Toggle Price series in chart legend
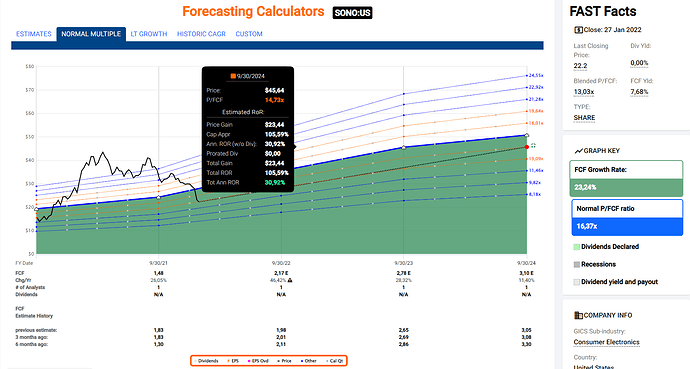 point(285,361)
